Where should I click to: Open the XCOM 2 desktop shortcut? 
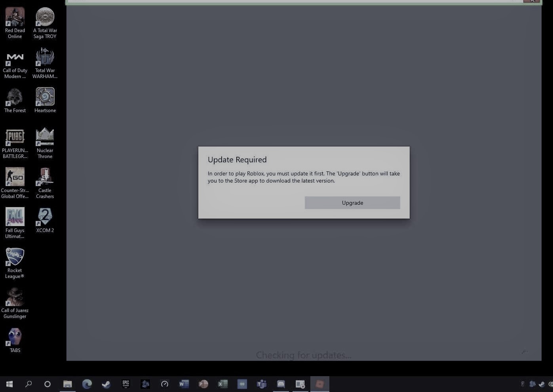pyautogui.click(x=45, y=220)
